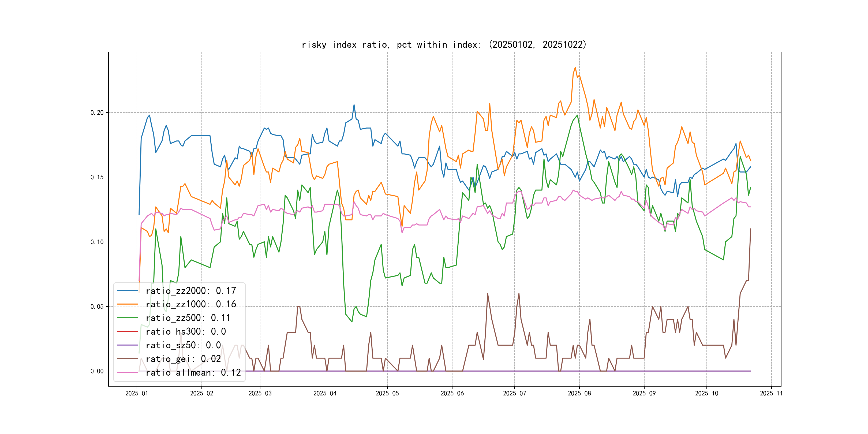Click the ratio_sz50 legend label

pos(183,345)
